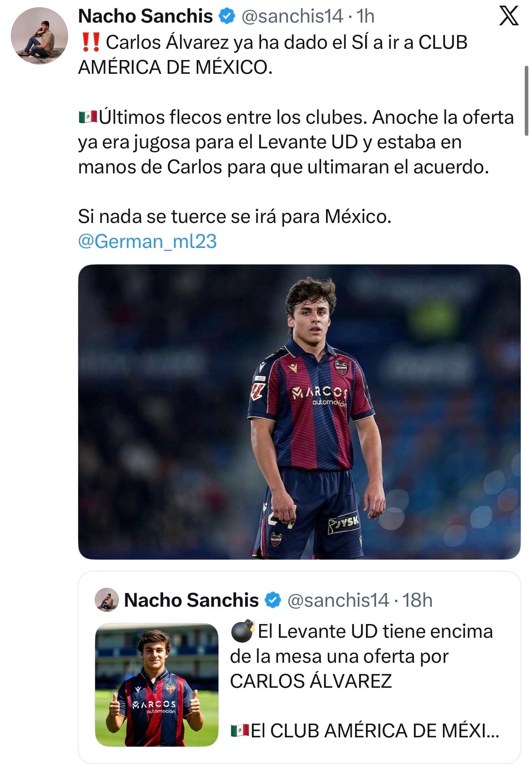Click the Nacho Sanchis name in quoted tweet

click(191, 600)
